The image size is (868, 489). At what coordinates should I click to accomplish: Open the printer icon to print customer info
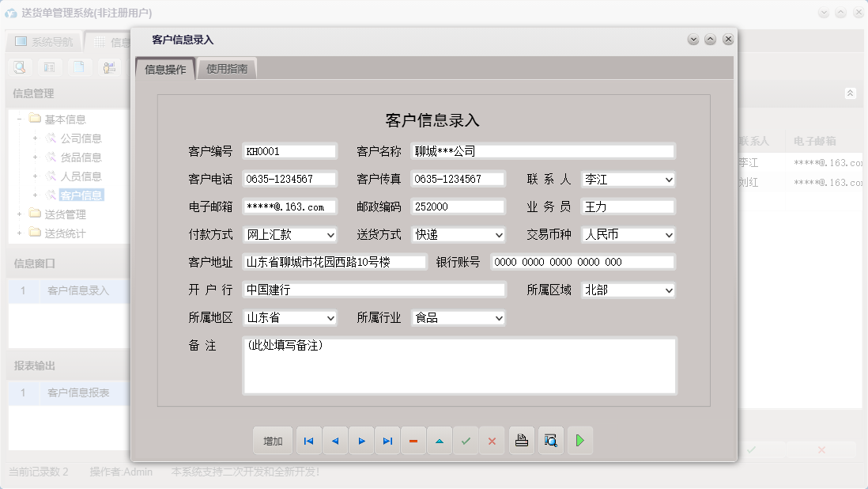coord(521,441)
